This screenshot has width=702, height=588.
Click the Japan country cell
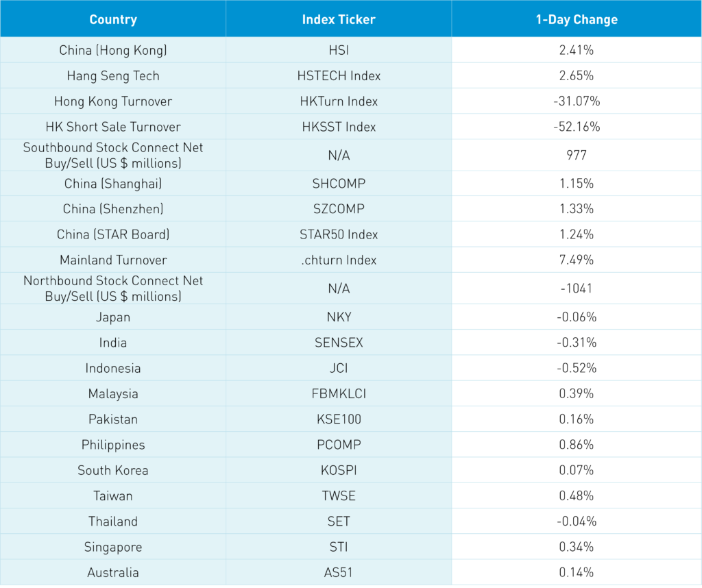(113, 317)
